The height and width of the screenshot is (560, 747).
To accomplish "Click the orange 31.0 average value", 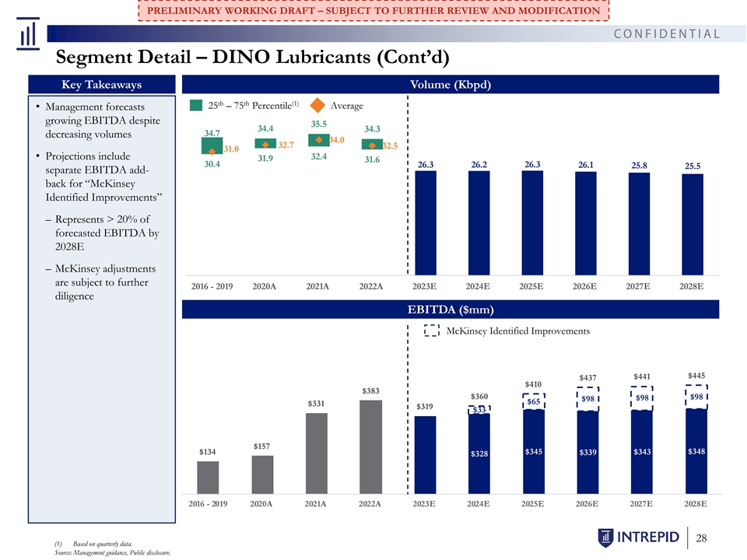I will click(x=231, y=149).
